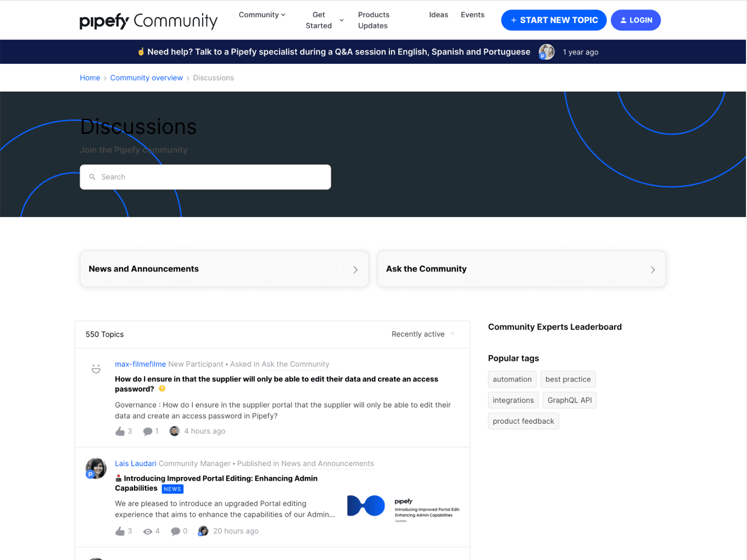Click thumbs-up icon on supplier portal question
Image resolution: width=747 pixels, height=560 pixels.
(x=120, y=432)
